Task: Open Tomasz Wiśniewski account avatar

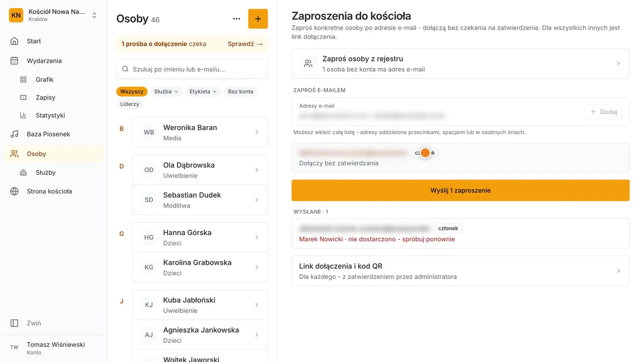Action: pos(15,347)
